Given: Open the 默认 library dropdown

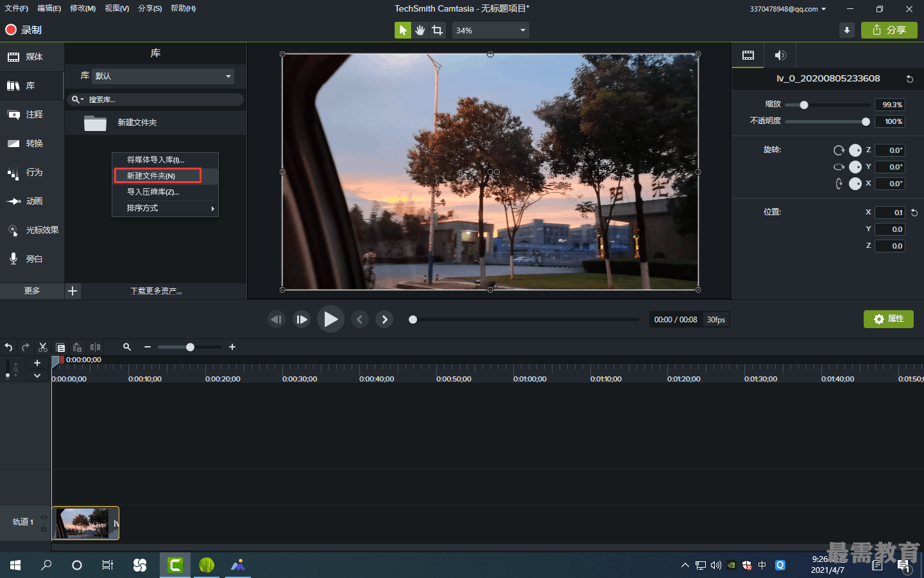Looking at the screenshot, I should (x=163, y=76).
